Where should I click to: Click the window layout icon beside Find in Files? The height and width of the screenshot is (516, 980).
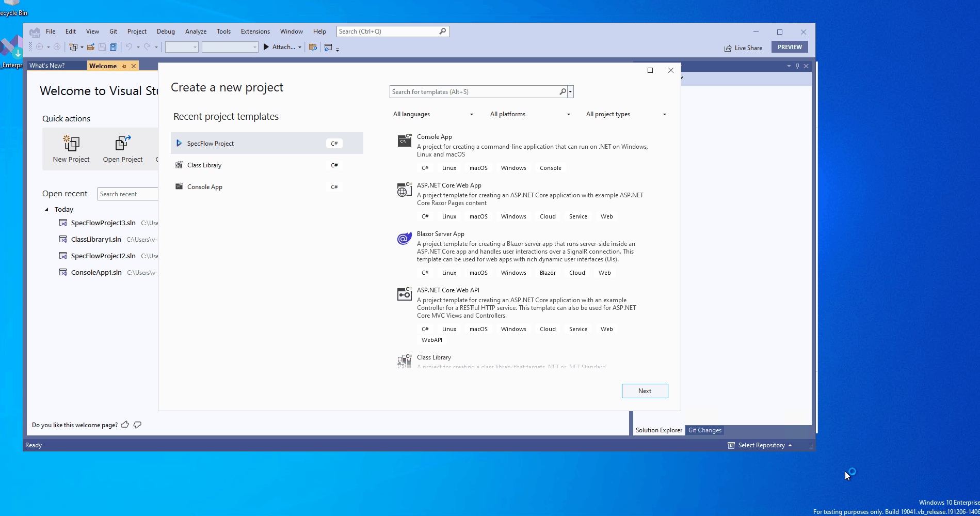pyautogui.click(x=328, y=47)
